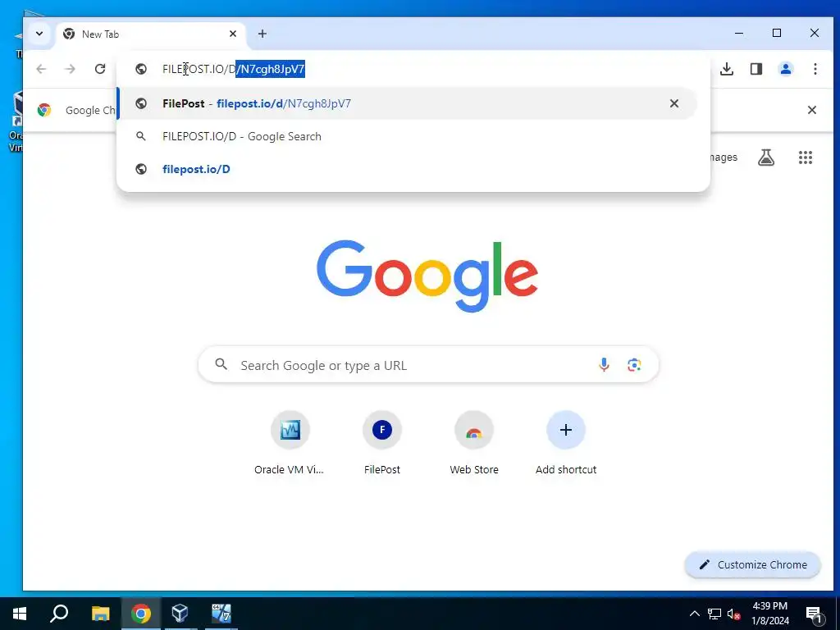Open the network tray icon
This screenshot has height=630, width=840.
pyautogui.click(x=714, y=614)
